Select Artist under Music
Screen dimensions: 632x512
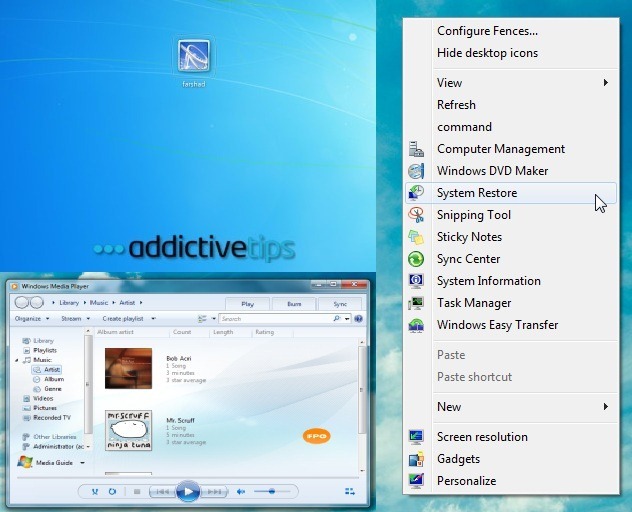(x=47, y=370)
